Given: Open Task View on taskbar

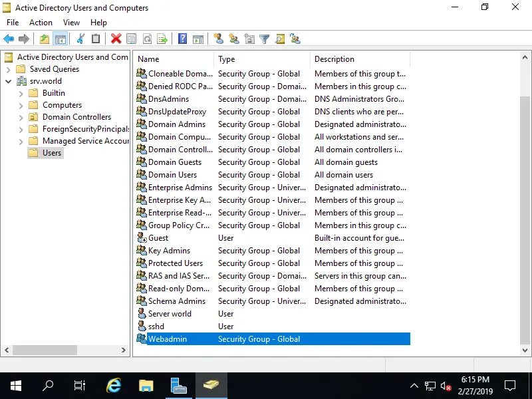Looking at the screenshot, I should [x=80, y=386].
